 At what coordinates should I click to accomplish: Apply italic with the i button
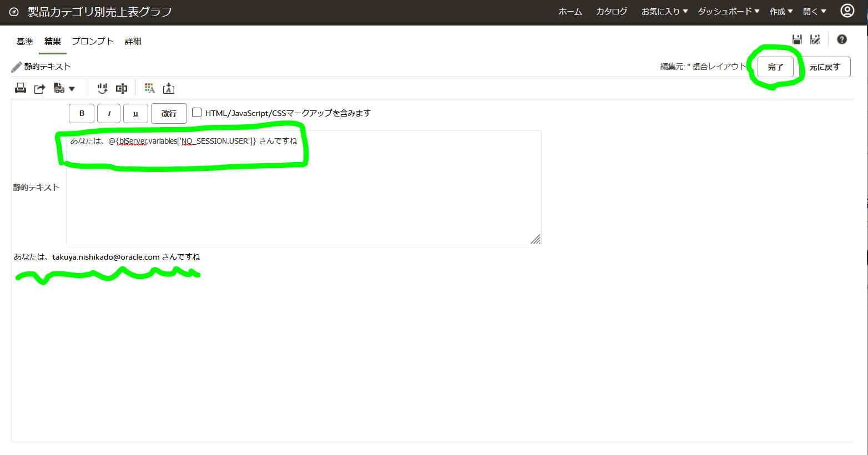[x=109, y=113]
